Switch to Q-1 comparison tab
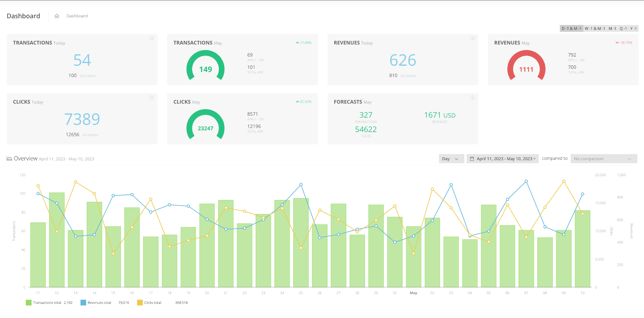This screenshot has width=644, height=318. (623, 29)
